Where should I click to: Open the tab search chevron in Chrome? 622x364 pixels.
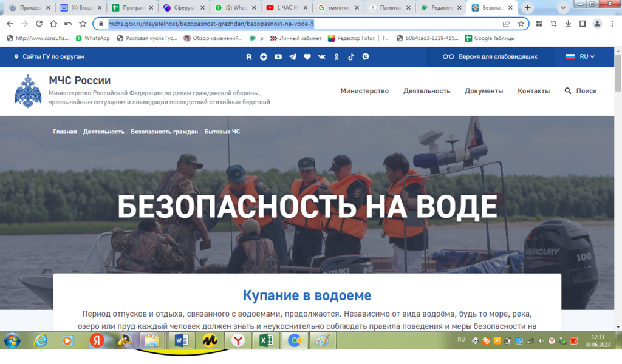(564, 8)
